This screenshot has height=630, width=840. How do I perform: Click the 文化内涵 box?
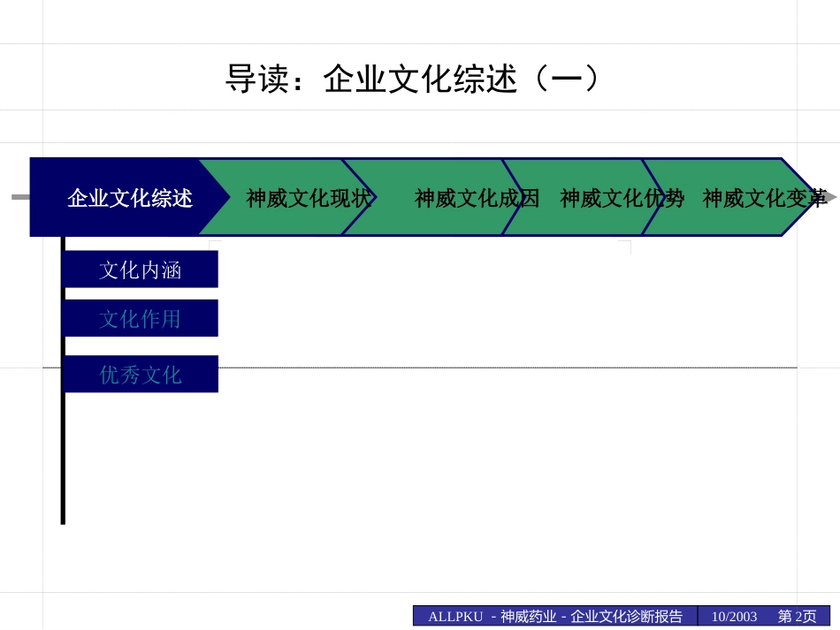(x=141, y=269)
